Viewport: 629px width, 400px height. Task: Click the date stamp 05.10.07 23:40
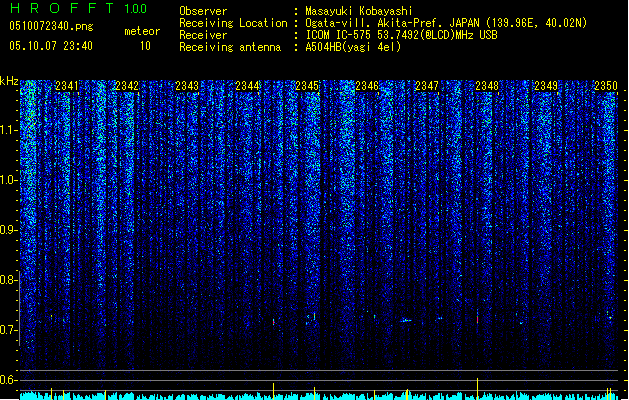[x=51, y=46]
